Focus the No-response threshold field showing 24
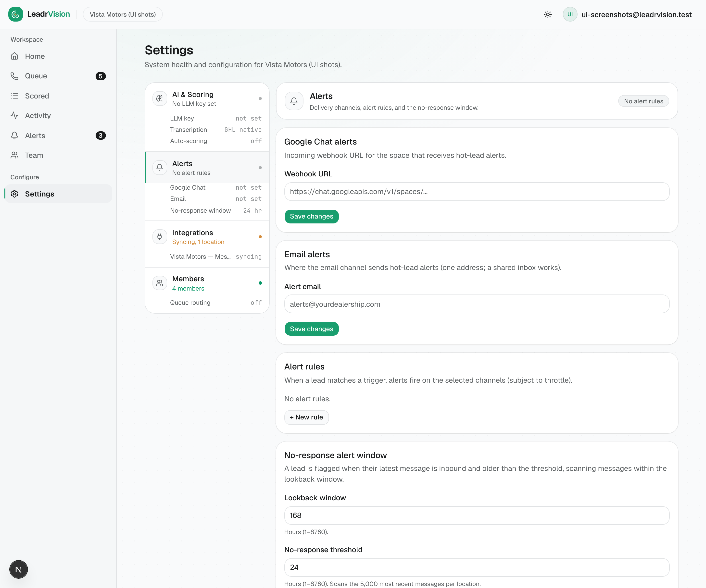Viewport: 706px width, 588px height. coord(477,567)
